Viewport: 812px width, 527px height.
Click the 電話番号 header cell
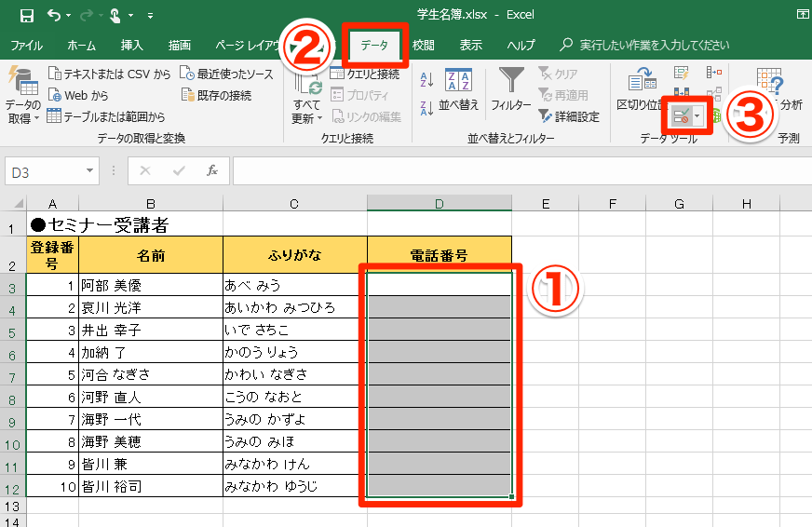pyautogui.click(x=440, y=255)
